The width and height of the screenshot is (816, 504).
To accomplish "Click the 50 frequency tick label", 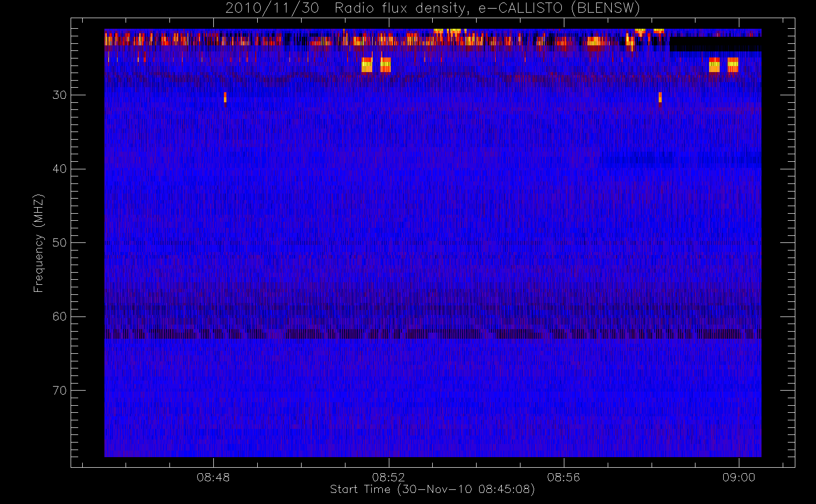I will coord(60,242).
